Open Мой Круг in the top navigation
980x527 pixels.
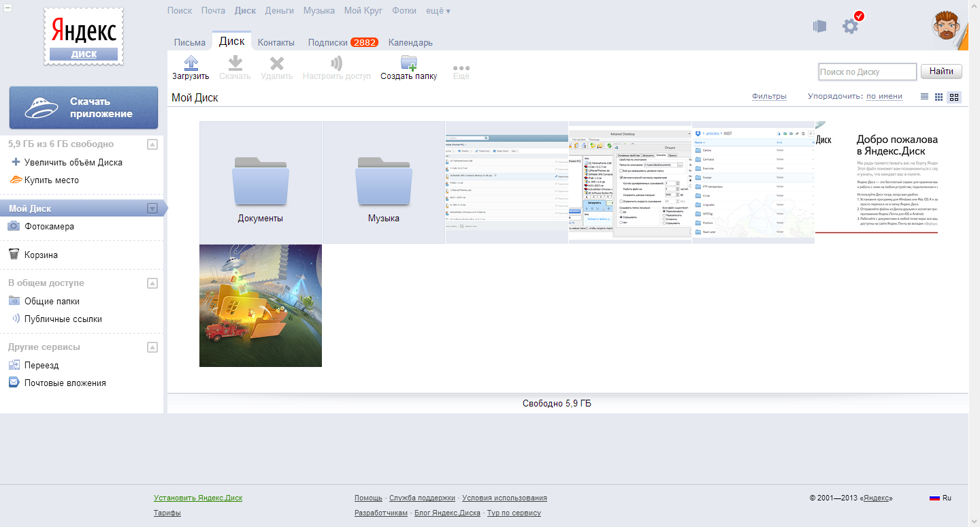pyautogui.click(x=363, y=11)
